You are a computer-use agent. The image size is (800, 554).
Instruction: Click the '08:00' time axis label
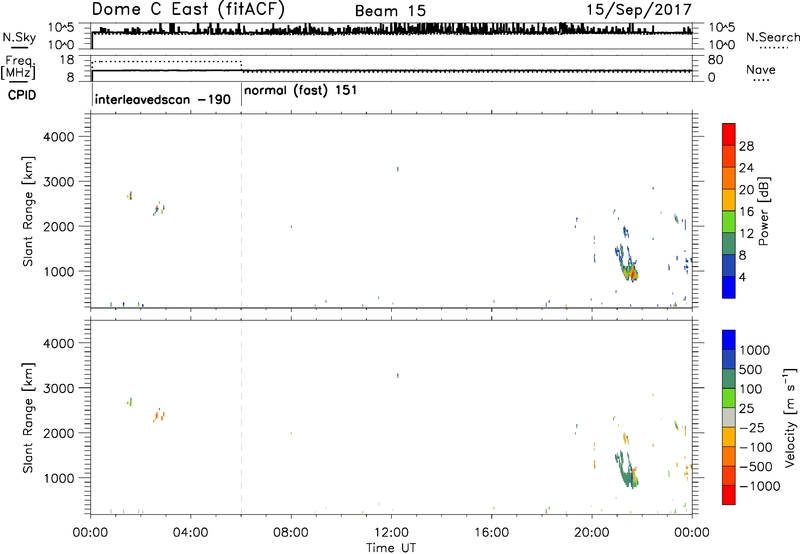pos(291,533)
